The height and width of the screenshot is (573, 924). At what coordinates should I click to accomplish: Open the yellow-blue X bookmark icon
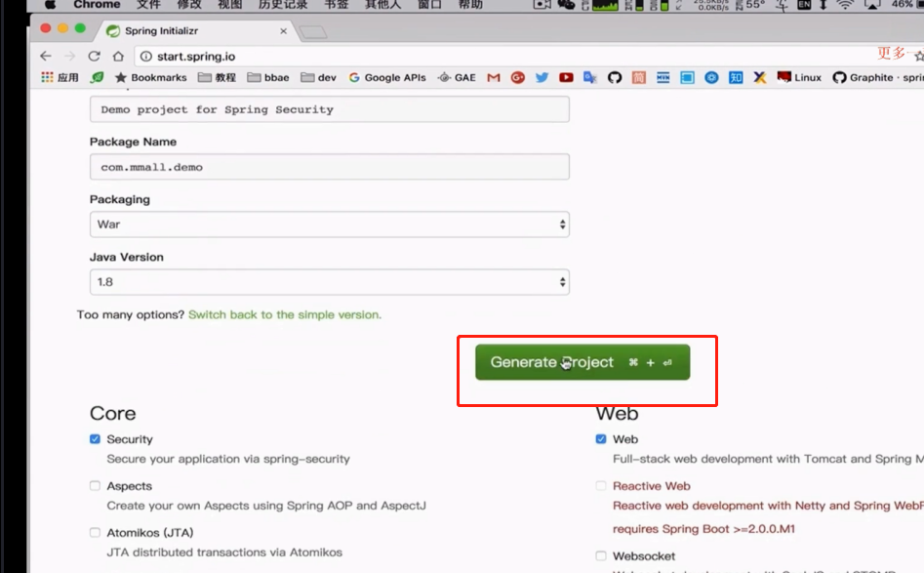[x=759, y=77]
